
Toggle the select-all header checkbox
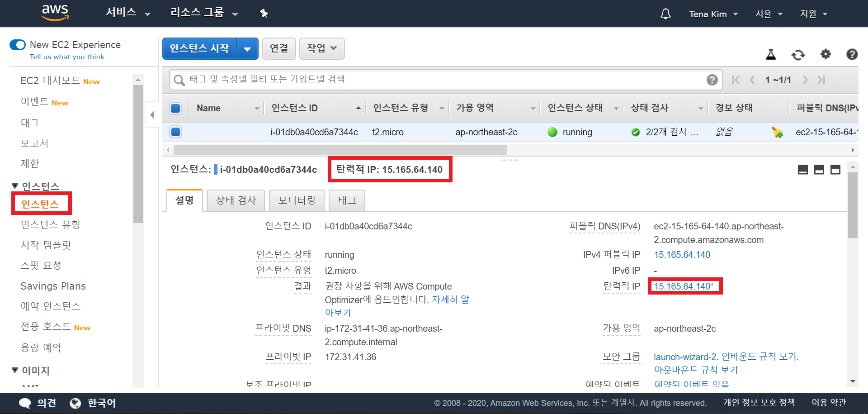tap(175, 108)
